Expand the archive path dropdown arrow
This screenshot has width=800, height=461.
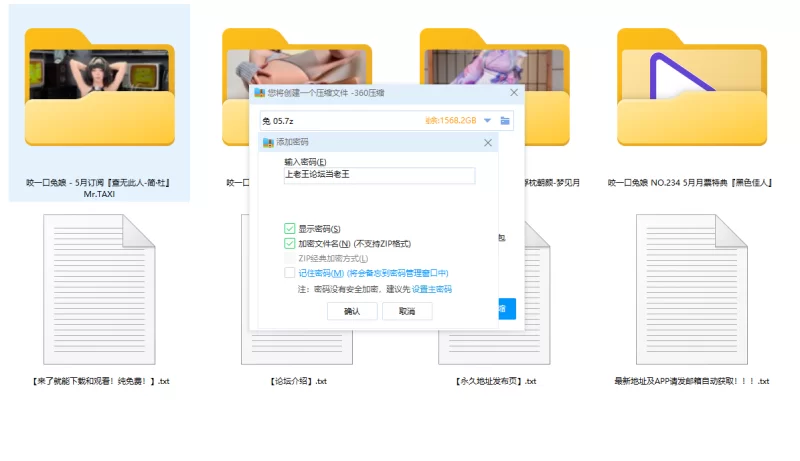pyautogui.click(x=487, y=121)
